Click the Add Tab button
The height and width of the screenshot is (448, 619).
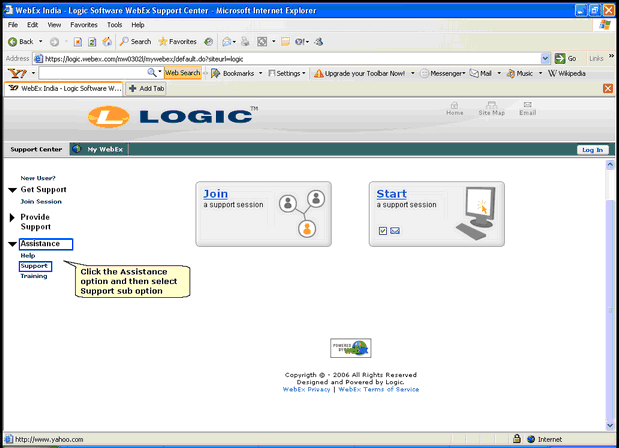click(x=146, y=88)
